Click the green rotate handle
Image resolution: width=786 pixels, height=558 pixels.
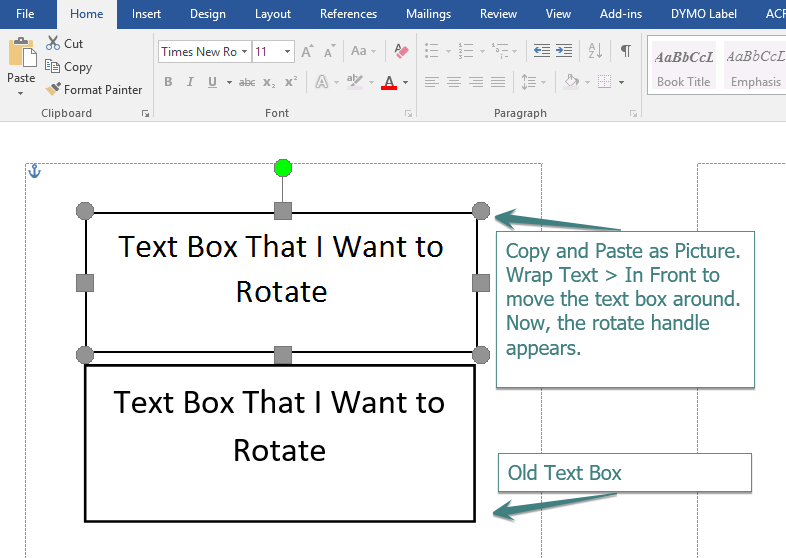(283, 168)
